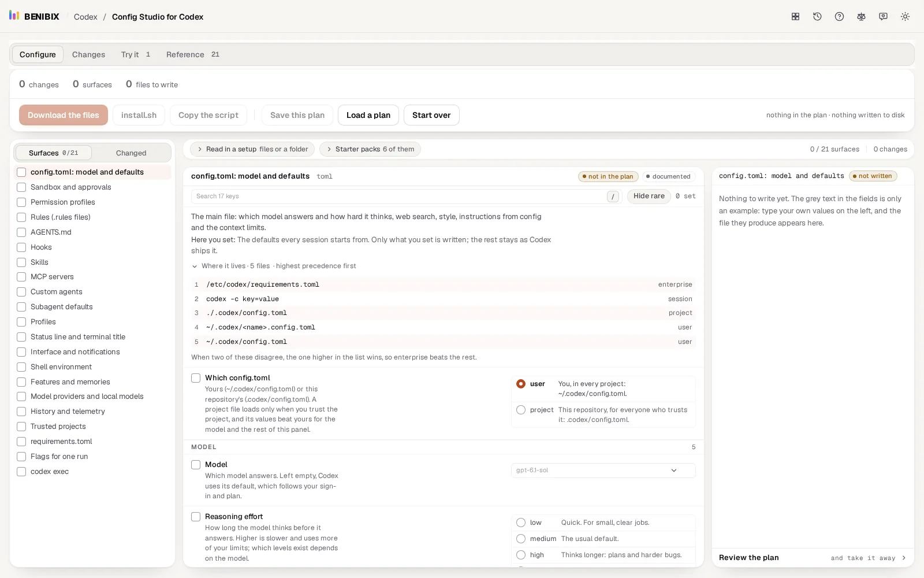Image resolution: width=924 pixels, height=578 pixels.
Task: Switch to the Changes tab
Action: tap(88, 54)
